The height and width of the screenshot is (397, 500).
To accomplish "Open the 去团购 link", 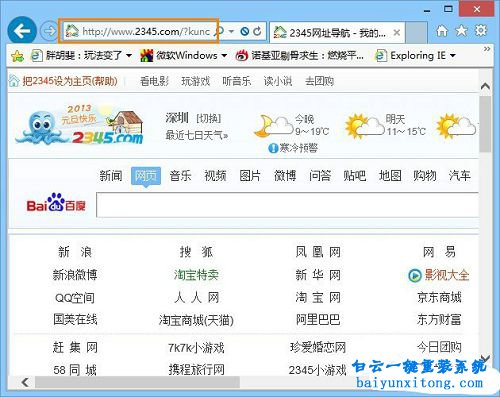I will tap(319, 81).
